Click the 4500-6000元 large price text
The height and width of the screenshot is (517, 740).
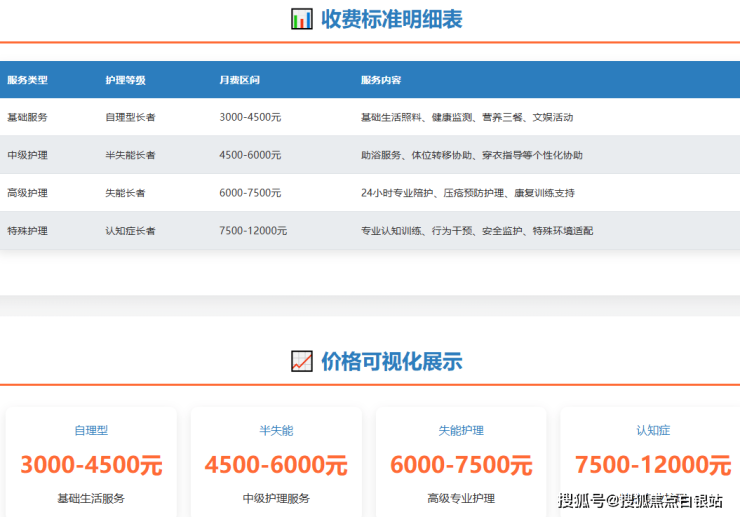276,465
